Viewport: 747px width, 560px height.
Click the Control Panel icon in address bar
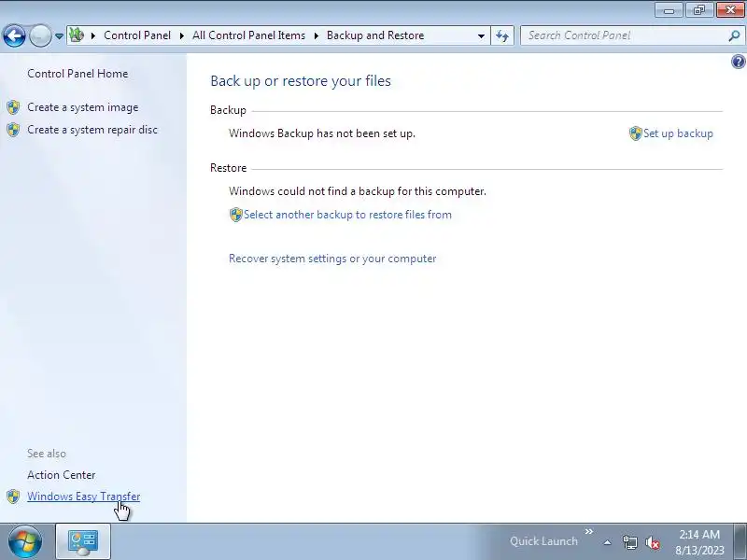click(x=77, y=35)
